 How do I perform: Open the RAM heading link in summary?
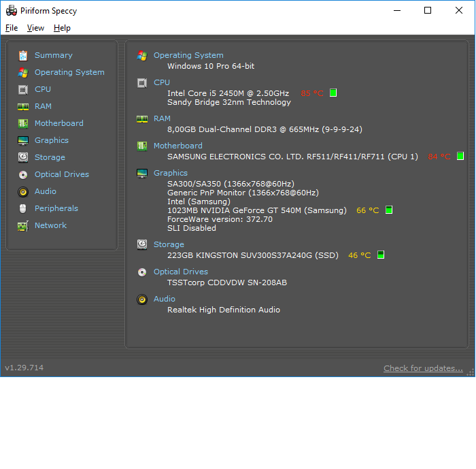[x=162, y=118]
